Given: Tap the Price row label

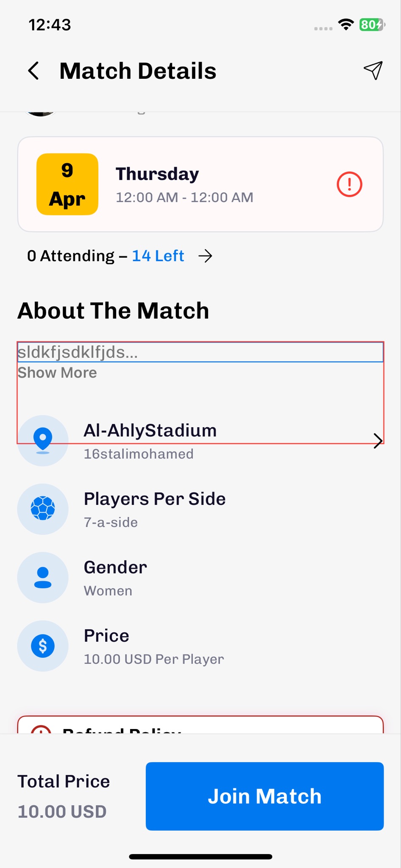Looking at the screenshot, I should coord(106,636).
